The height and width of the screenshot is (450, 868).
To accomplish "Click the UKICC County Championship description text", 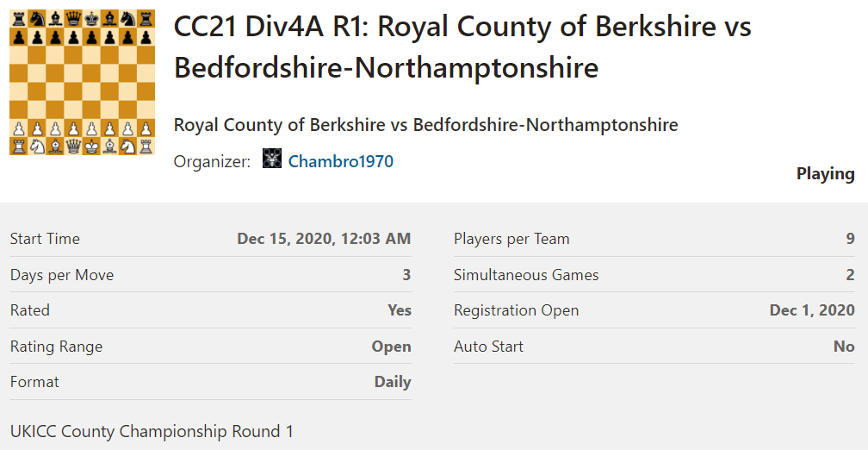I will (x=152, y=431).
